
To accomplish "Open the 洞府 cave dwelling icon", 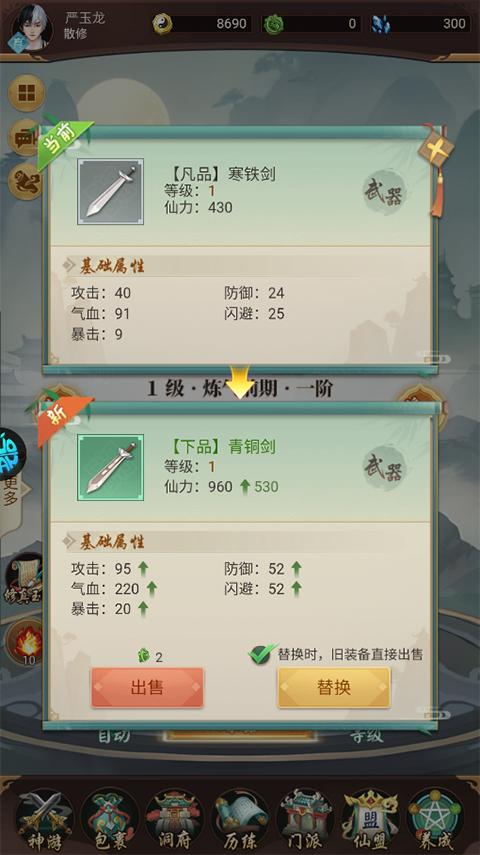I will pyautogui.click(x=175, y=820).
